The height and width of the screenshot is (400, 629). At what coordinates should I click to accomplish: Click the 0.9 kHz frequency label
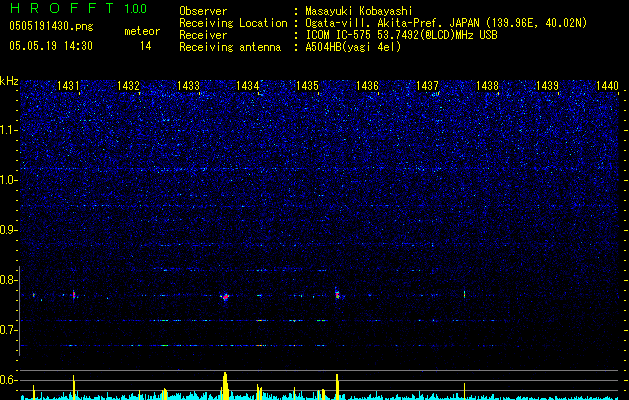click(x=9, y=230)
